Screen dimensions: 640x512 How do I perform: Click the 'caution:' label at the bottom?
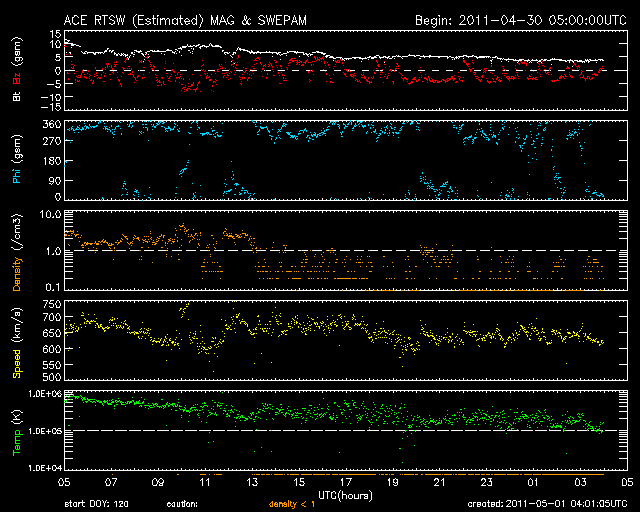pyautogui.click(x=182, y=504)
